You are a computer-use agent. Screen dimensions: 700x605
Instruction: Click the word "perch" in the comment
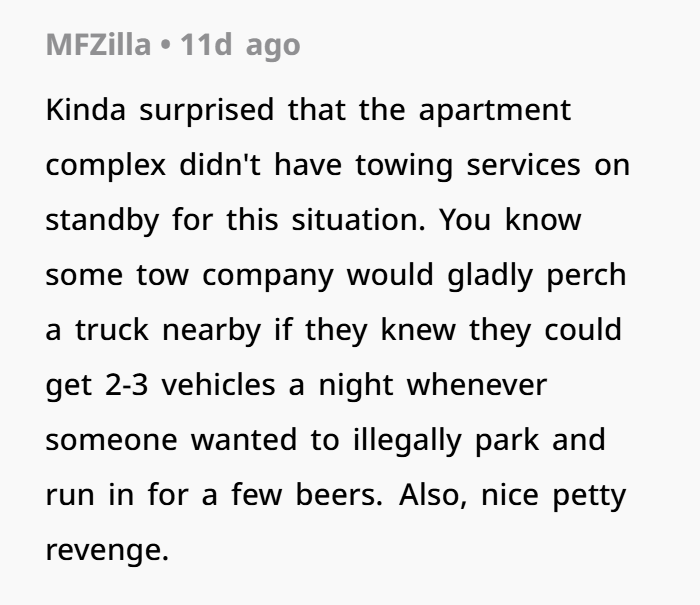[587, 277]
